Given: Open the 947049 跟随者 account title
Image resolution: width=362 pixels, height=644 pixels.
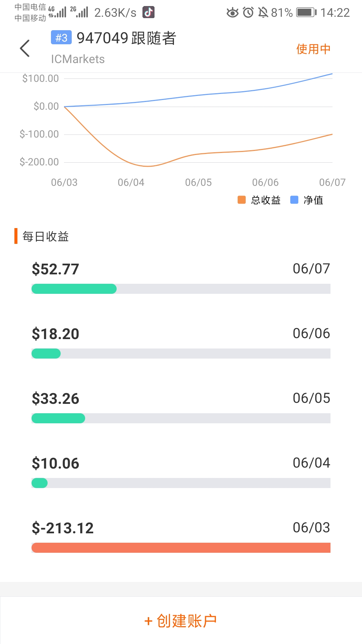Looking at the screenshot, I should (x=126, y=38).
